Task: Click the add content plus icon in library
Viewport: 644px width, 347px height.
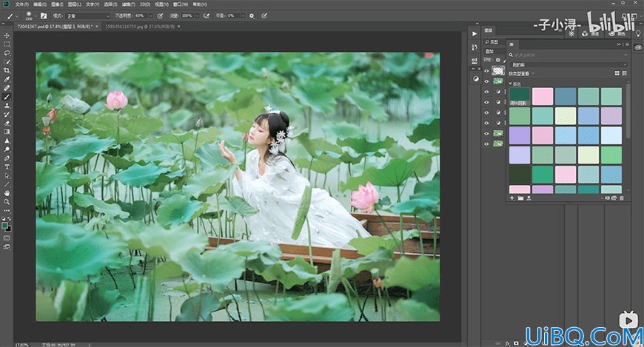Action: (512, 198)
